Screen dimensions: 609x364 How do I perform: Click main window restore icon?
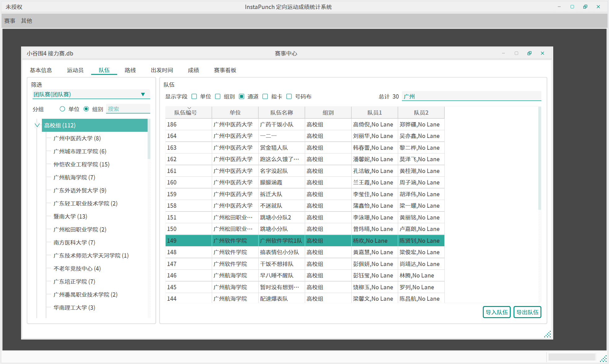pyautogui.click(x=585, y=7)
